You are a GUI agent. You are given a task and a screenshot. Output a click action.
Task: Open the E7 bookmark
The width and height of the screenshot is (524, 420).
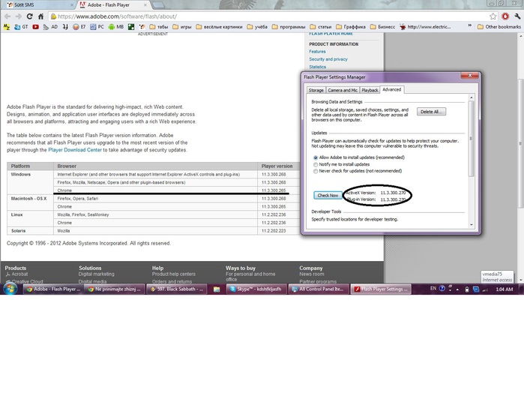(79, 27)
